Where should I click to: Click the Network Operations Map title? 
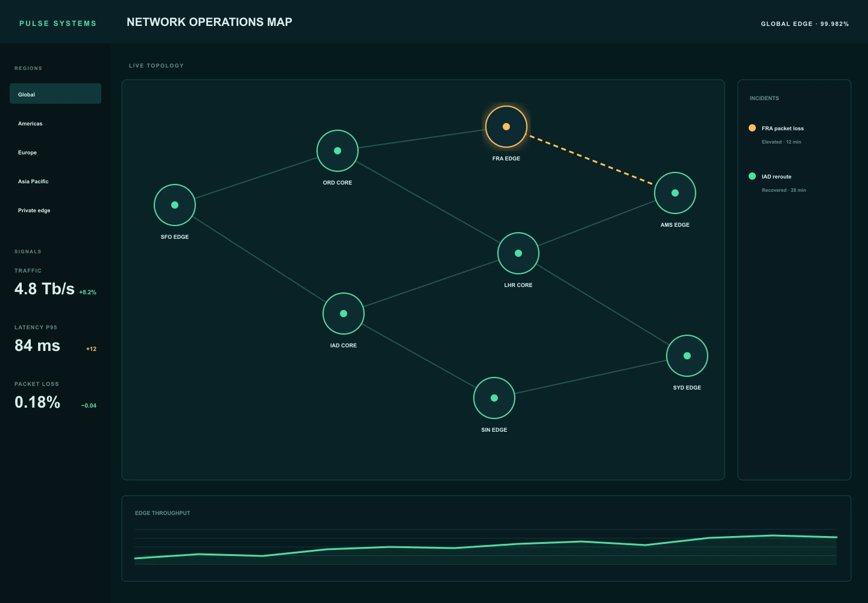coord(209,22)
